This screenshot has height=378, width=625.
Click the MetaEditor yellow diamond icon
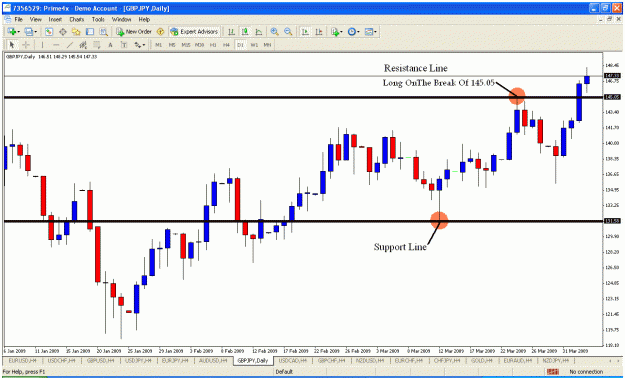pyautogui.click(x=160, y=32)
